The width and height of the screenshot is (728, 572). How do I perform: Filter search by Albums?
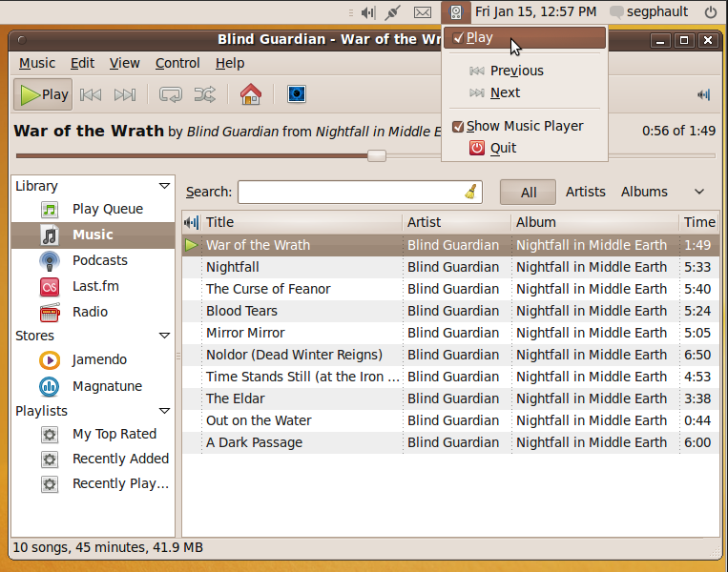[644, 192]
